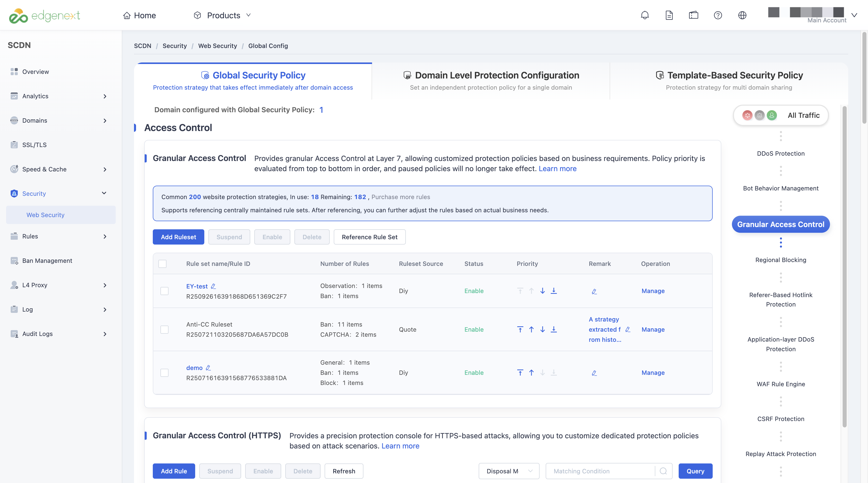Edit remark for EY-test row

(x=594, y=291)
